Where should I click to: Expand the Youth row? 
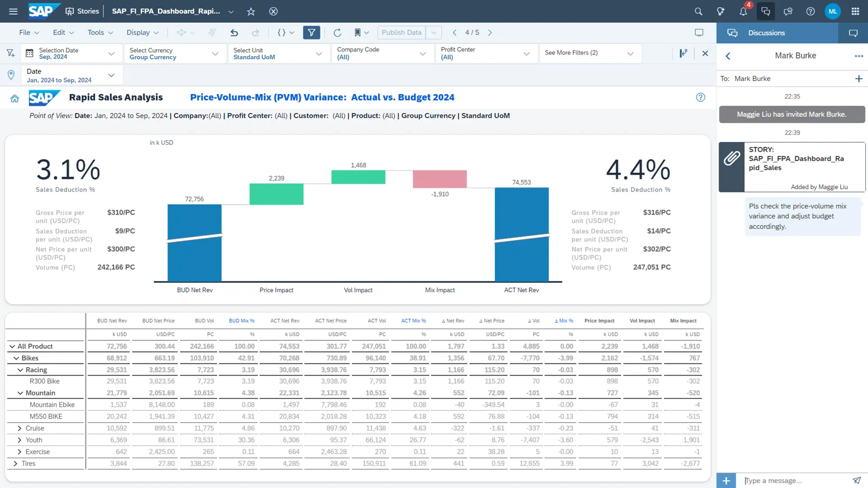(19, 440)
